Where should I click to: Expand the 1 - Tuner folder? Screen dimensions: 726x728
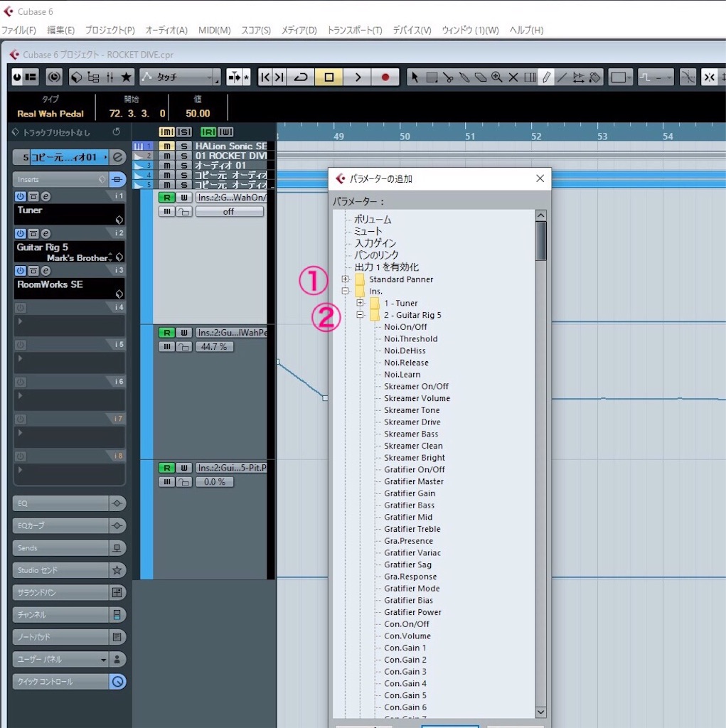click(360, 303)
